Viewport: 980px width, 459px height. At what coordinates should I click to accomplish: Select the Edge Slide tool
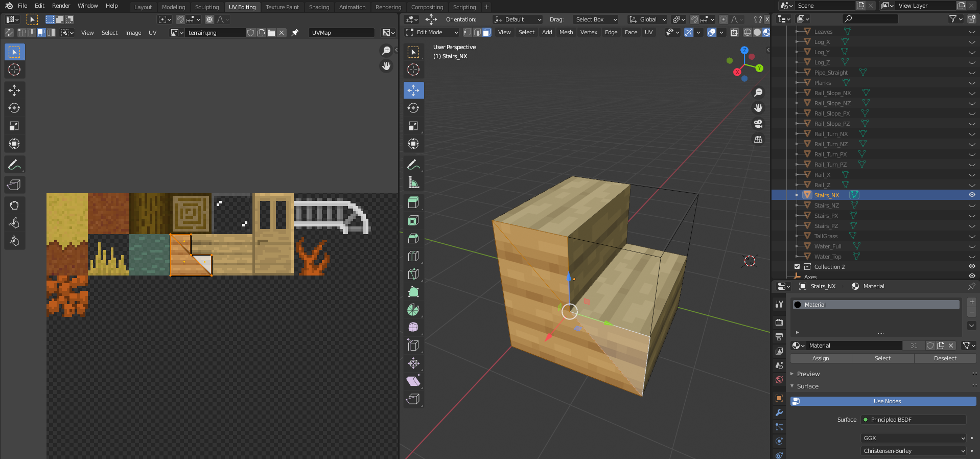click(413, 346)
